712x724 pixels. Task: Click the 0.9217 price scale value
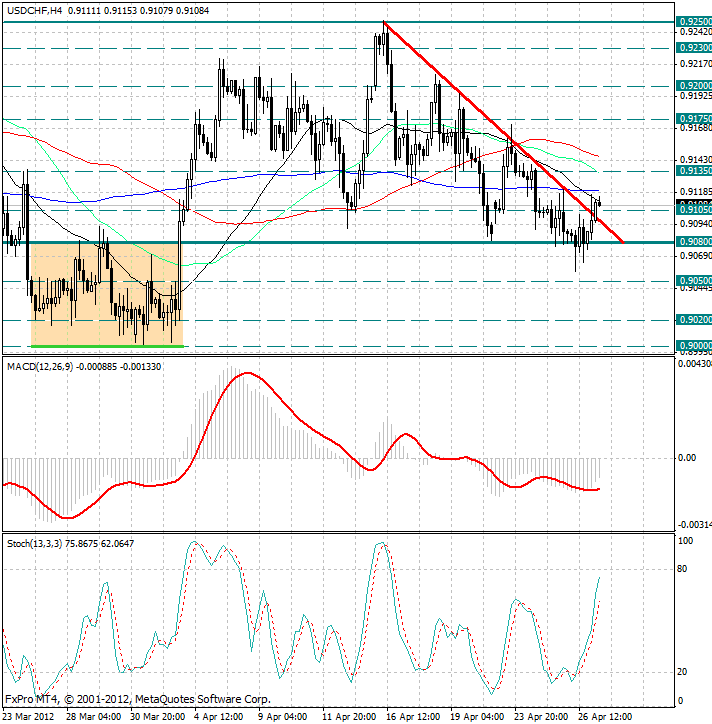click(696, 63)
